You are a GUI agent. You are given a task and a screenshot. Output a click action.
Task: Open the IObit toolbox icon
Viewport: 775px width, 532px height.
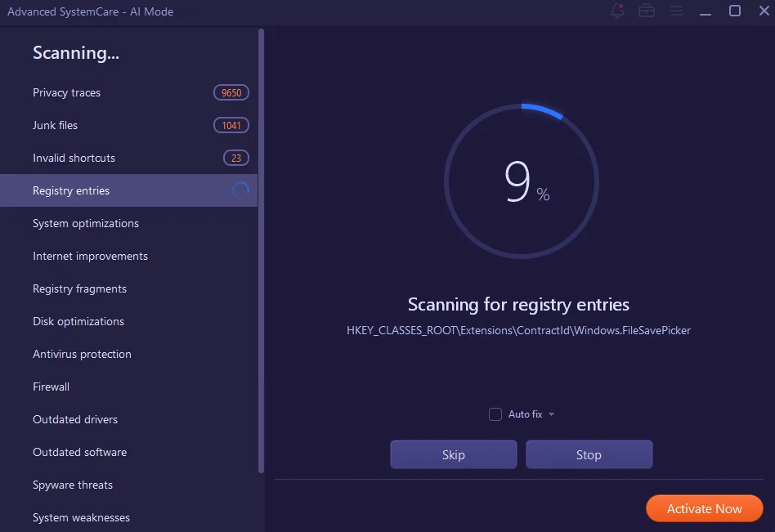coord(647,11)
